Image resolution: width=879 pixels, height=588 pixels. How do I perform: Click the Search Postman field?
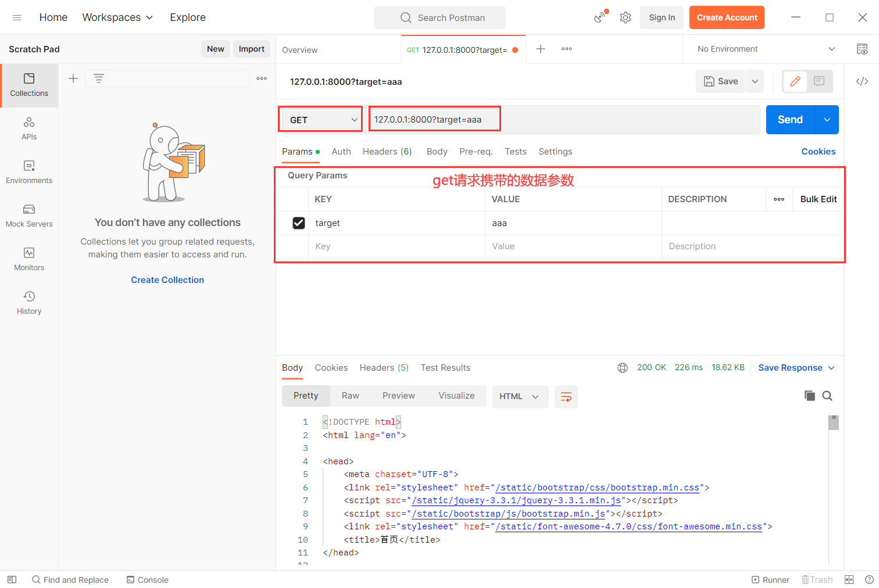click(x=440, y=17)
